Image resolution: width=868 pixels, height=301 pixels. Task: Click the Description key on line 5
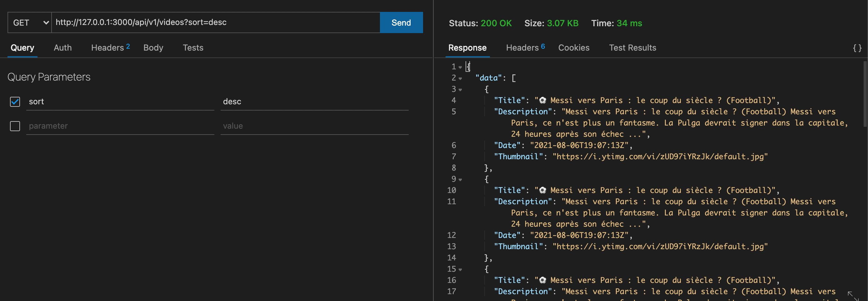(x=523, y=112)
